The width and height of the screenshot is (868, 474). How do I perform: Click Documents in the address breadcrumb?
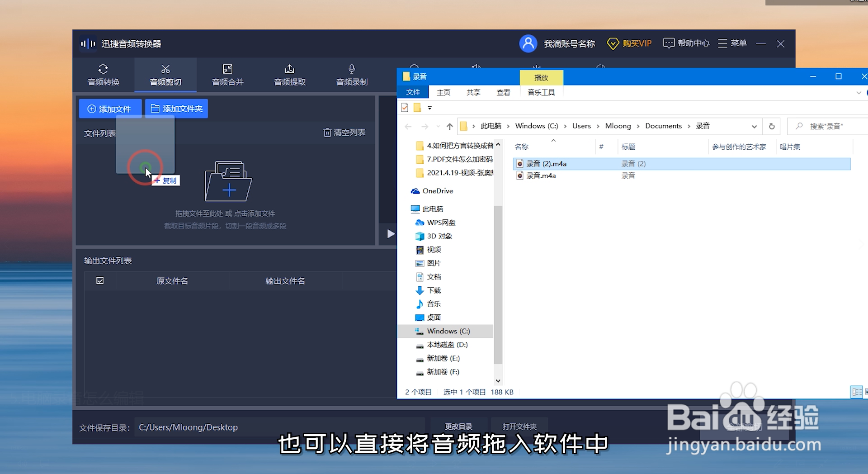663,126
